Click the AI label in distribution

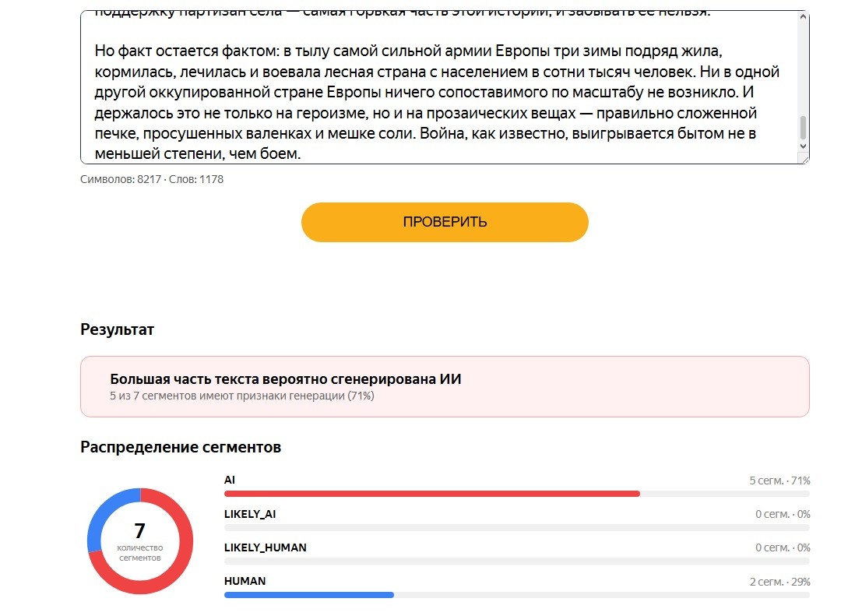pos(230,480)
